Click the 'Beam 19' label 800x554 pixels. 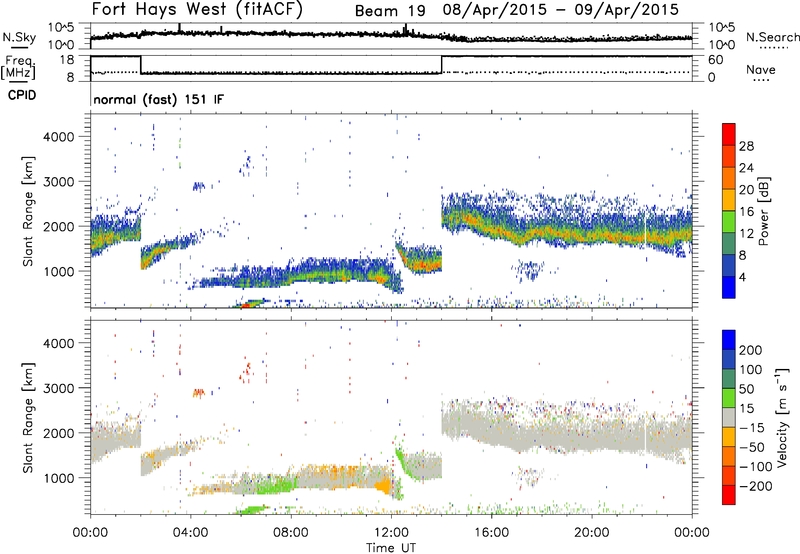tap(390, 11)
